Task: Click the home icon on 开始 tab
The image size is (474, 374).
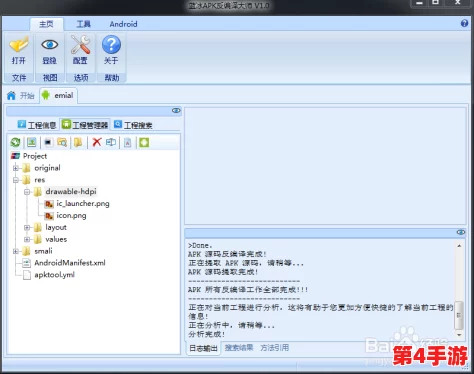Action: 11,96
